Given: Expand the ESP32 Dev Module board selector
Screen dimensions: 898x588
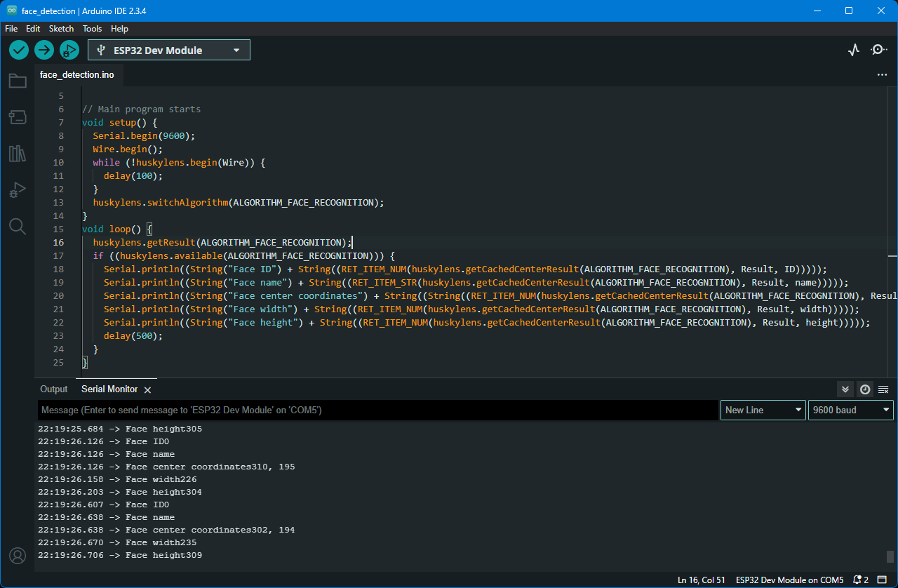Looking at the screenshot, I should click(x=169, y=50).
